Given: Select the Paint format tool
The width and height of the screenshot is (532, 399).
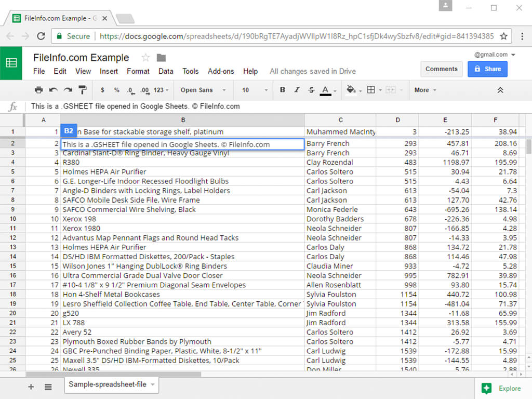Looking at the screenshot, I should point(82,90).
